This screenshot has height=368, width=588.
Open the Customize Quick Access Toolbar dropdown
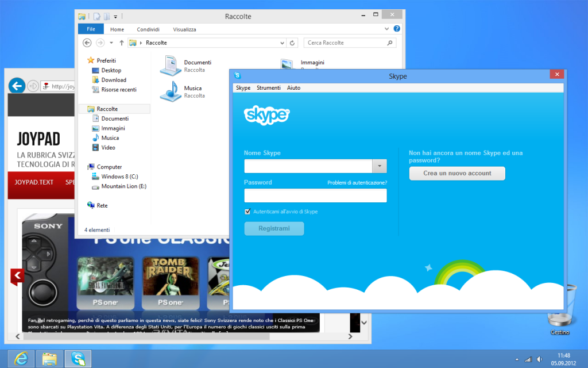coord(115,17)
